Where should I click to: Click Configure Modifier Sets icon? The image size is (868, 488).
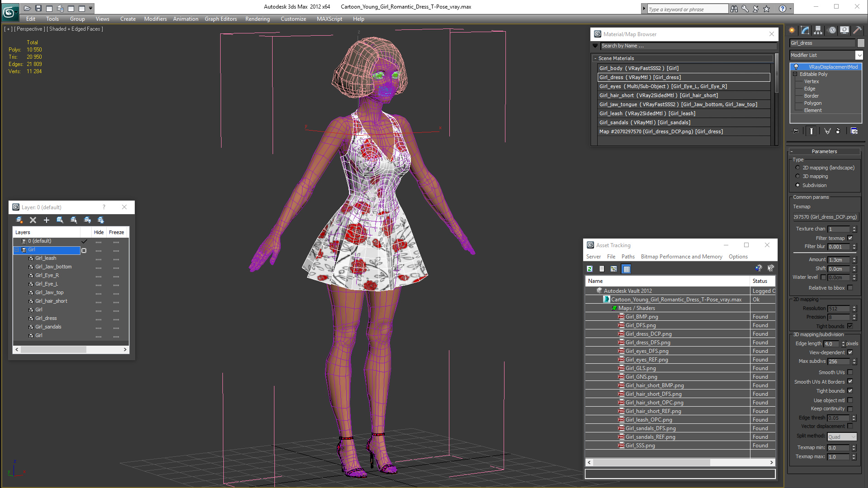point(854,131)
